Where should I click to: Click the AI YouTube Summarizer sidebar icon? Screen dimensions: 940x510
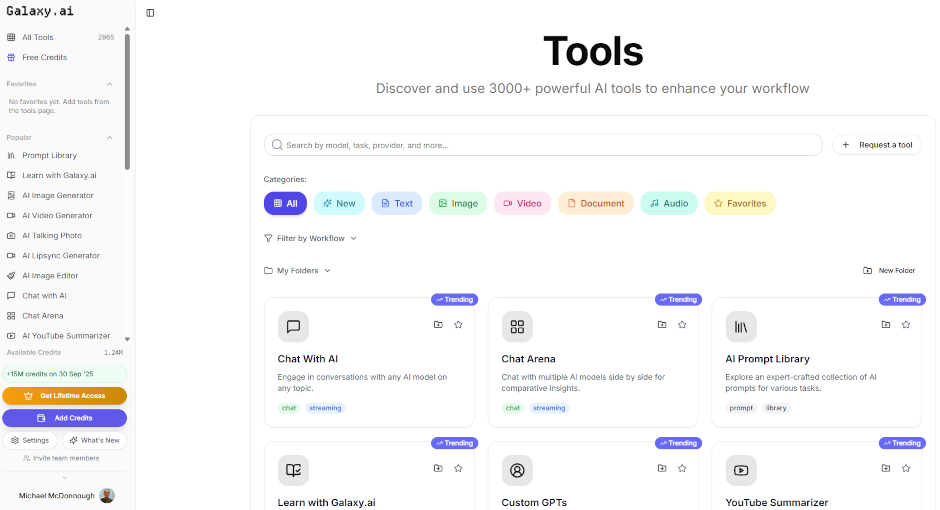[x=11, y=336]
